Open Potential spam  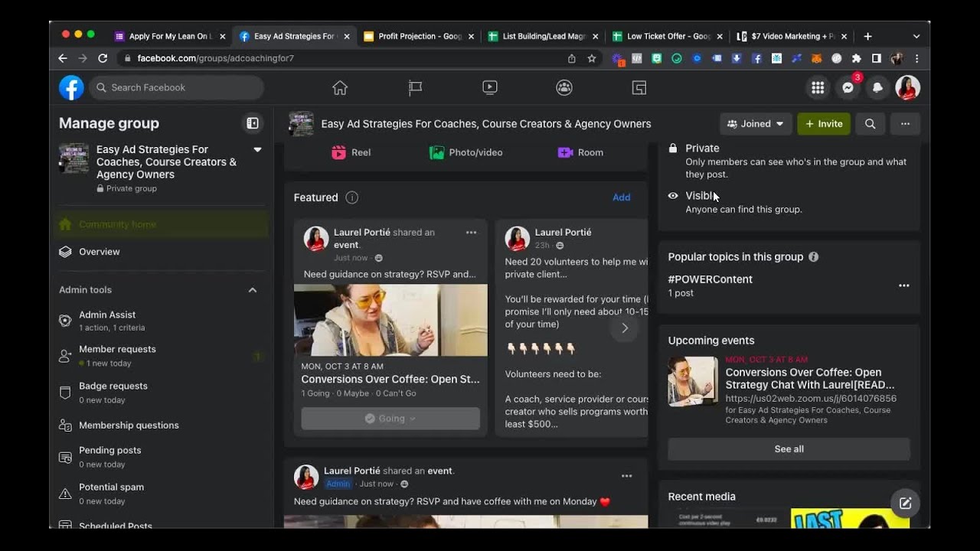tap(161, 494)
